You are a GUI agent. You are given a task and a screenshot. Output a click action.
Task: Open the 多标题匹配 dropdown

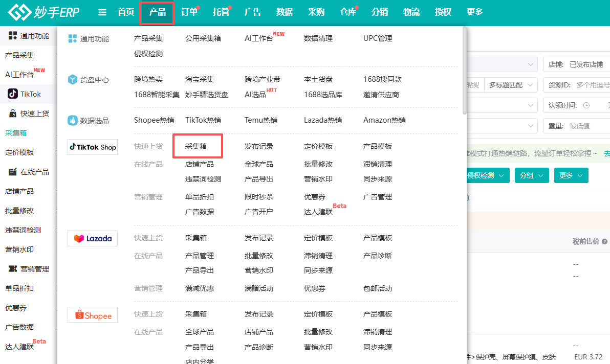510,85
